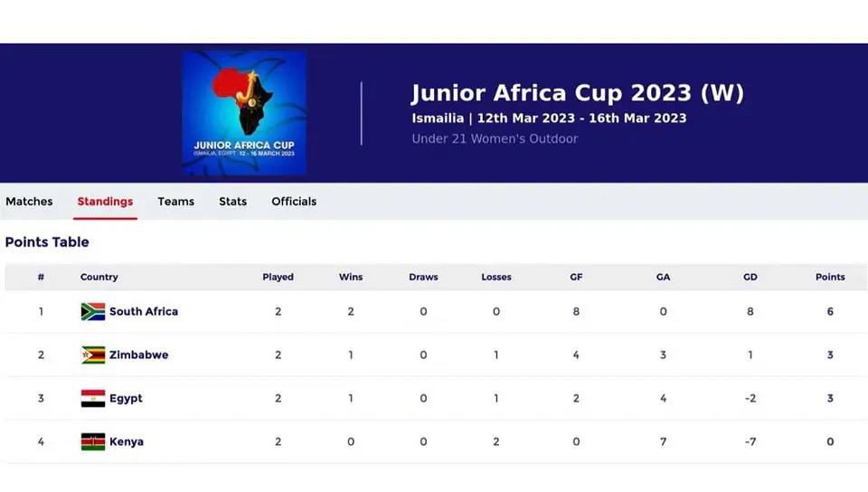Open the Zimbabwe team link
This screenshot has width=868, height=492.
tap(138, 355)
